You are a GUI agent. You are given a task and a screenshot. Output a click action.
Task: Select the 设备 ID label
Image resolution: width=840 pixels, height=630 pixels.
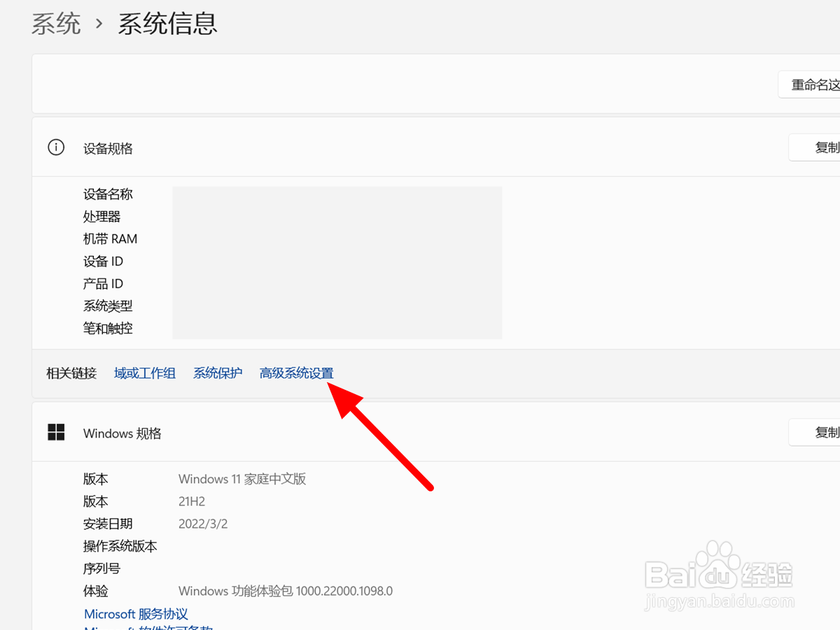tap(103, 261)
